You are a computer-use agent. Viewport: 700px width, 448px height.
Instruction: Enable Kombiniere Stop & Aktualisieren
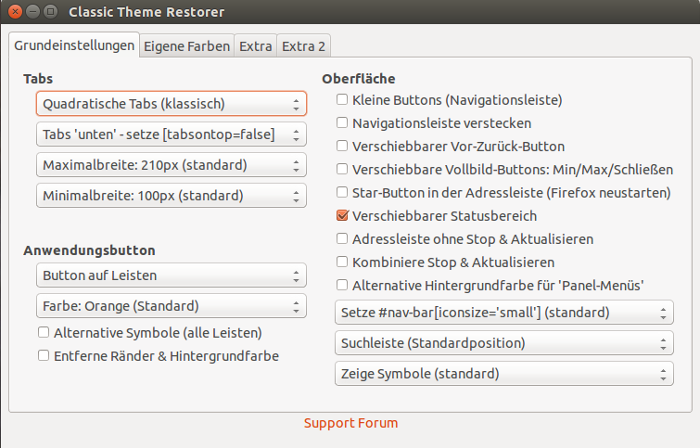pyautogui.click(x=343, y=262)
